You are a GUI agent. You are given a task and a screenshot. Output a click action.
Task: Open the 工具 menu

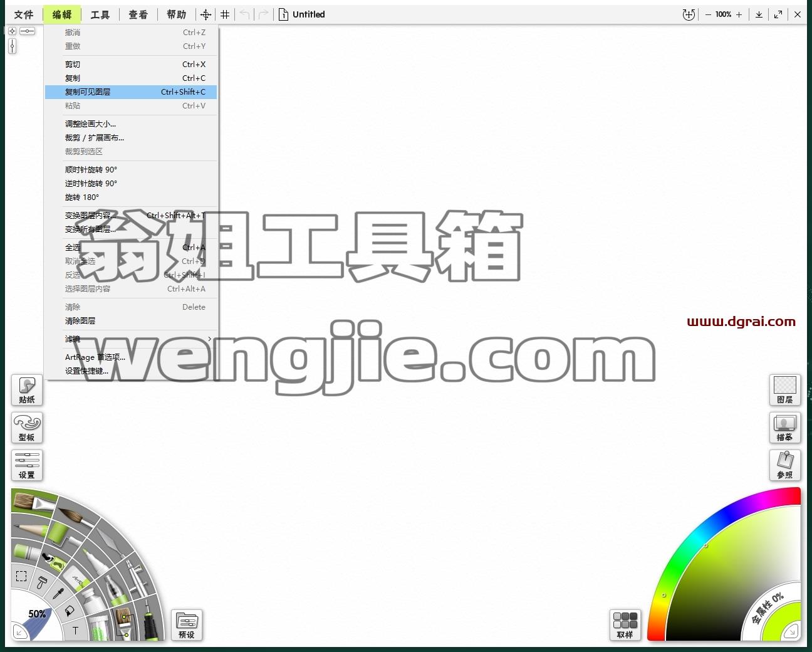pos(100,14)
